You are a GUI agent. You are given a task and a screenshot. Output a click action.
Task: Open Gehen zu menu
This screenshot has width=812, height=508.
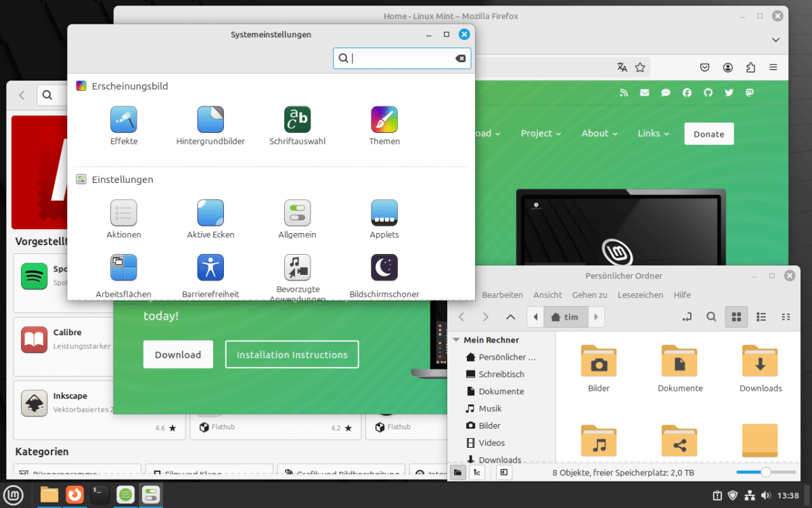(x=589, y=295)
